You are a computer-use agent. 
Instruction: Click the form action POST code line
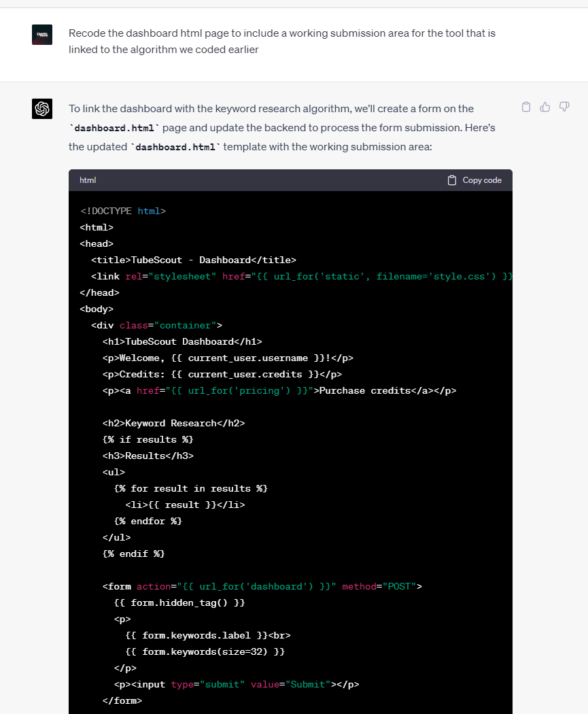262,587
